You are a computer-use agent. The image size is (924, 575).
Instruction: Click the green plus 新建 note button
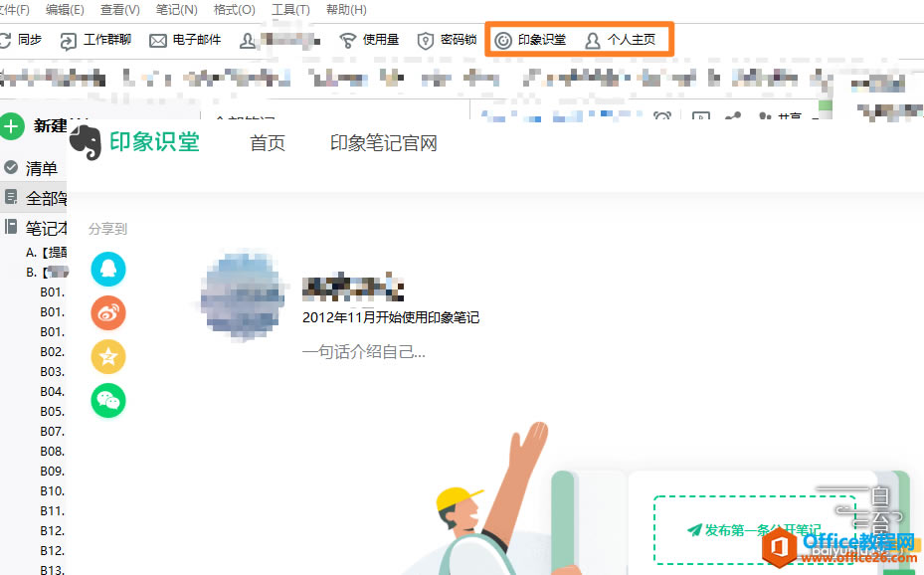click(x=11, y=126)
